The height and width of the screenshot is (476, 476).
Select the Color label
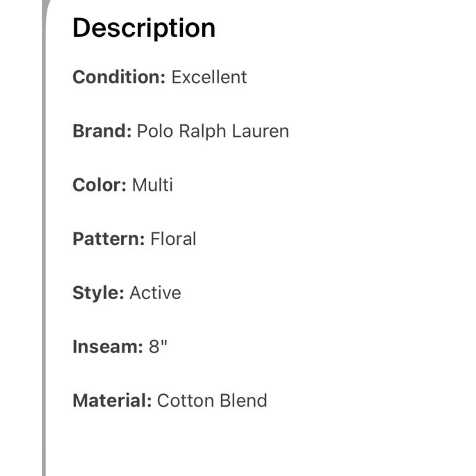click(100, 185)
